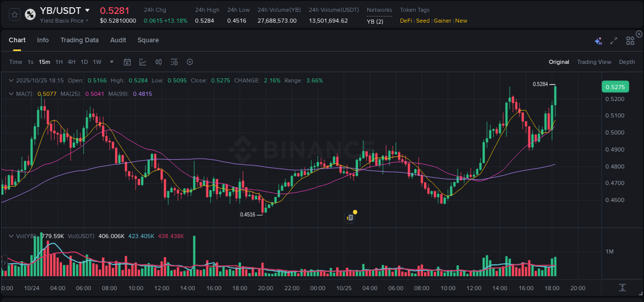The width and height of the screenshot is (644, 302).
Task: Expand the Networks YB (2) dropdown
Action: pyautogui.click(x=375, y=21)
